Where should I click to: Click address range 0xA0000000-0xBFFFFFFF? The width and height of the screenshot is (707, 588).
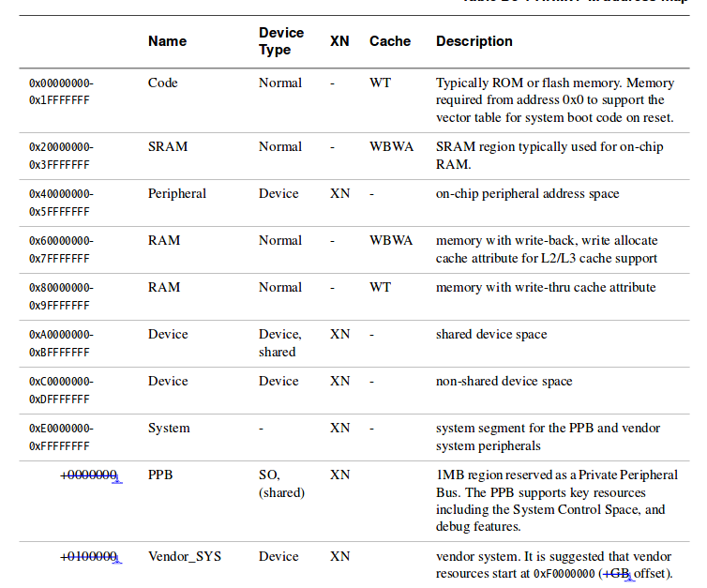tap(61, 343)
